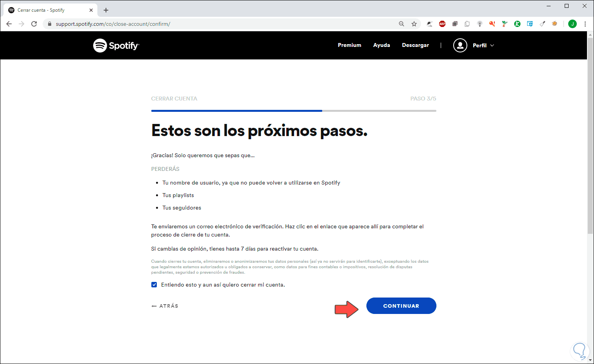Go forward one page in the browser
The image size is (594, 364).
[22, 24]
